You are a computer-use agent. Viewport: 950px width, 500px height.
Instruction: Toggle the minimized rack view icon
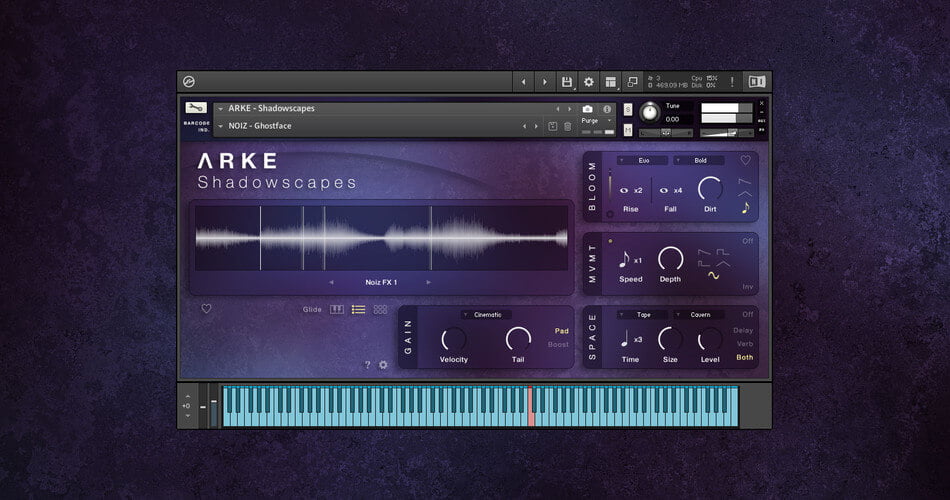(632, 82)
